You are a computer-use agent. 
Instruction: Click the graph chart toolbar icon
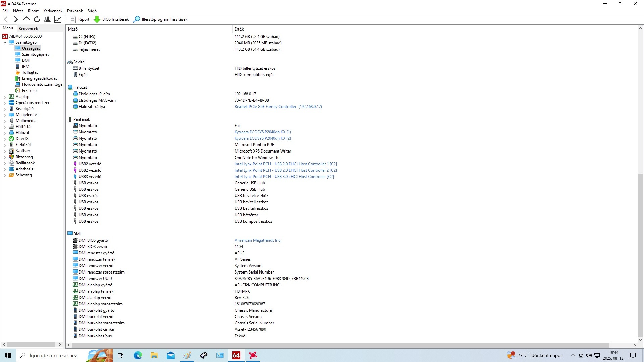[58, 19]
